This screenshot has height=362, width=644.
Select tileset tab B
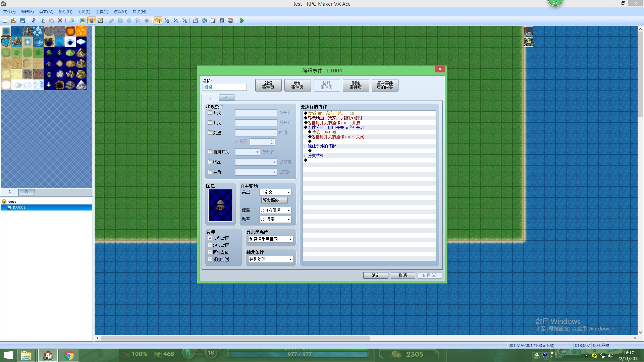[26, 192]
